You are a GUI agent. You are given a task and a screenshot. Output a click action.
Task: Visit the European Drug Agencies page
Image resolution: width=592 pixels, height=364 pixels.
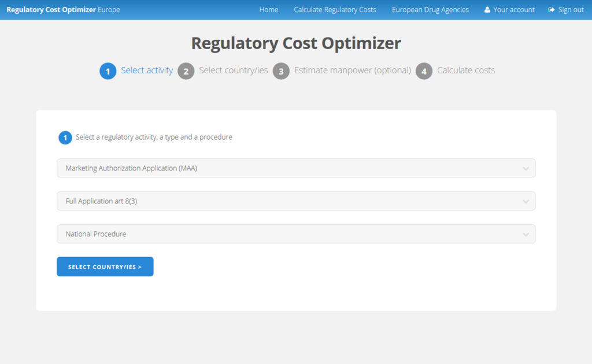point(430,9)
